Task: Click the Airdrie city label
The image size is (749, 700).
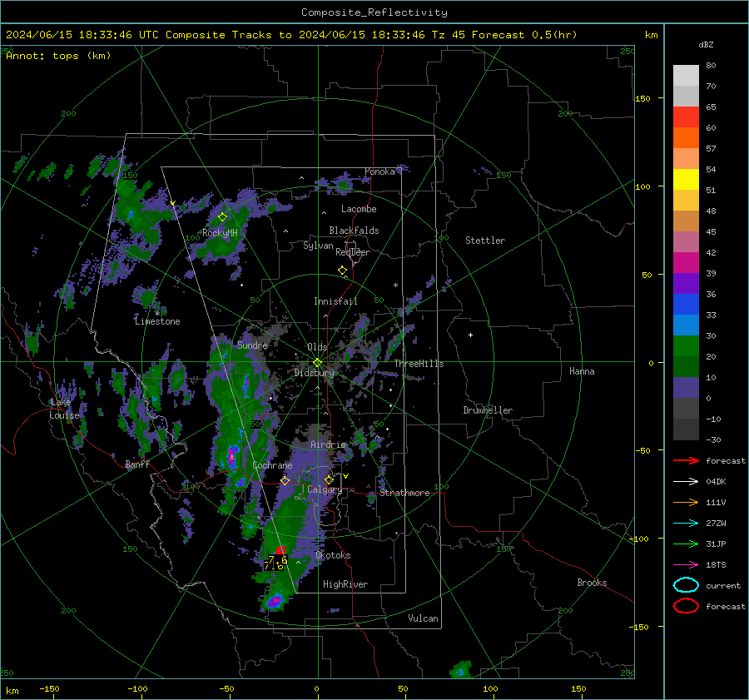Action: (328, 444)
